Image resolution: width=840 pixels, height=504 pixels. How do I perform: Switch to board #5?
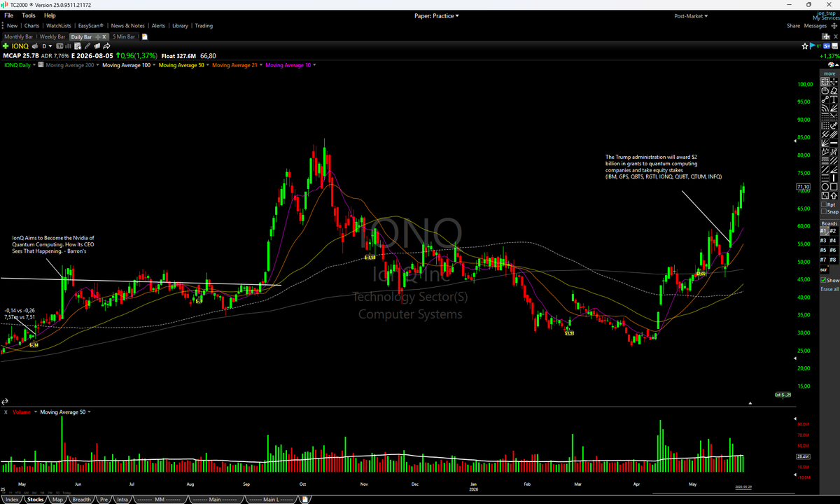click(x=825, y=250)
